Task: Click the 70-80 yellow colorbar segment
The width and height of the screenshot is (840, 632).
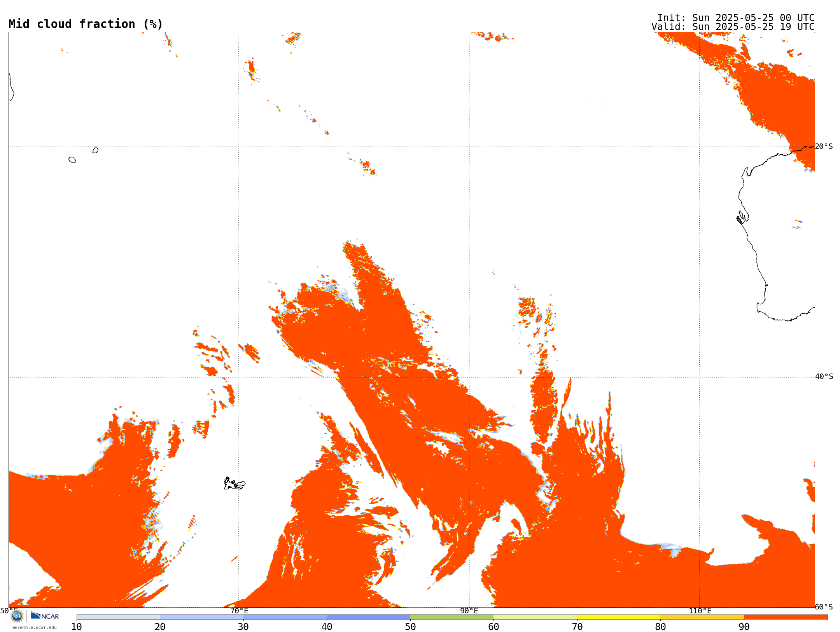Action: point(619,617)
